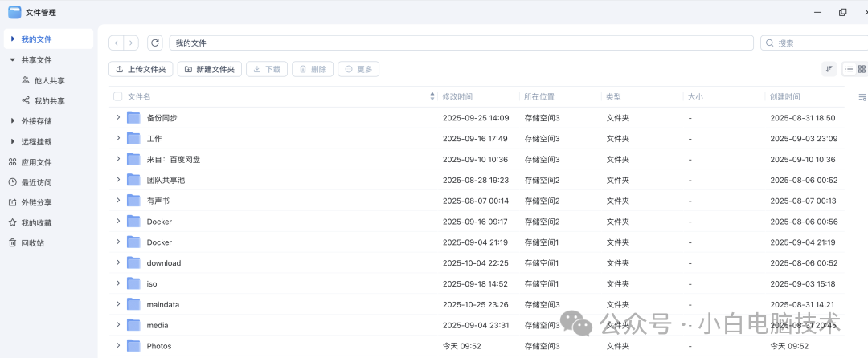Expand the Photos folder row chevron
Image resolution: width=868 pixels, height=358 pixels.
[118, 345]
